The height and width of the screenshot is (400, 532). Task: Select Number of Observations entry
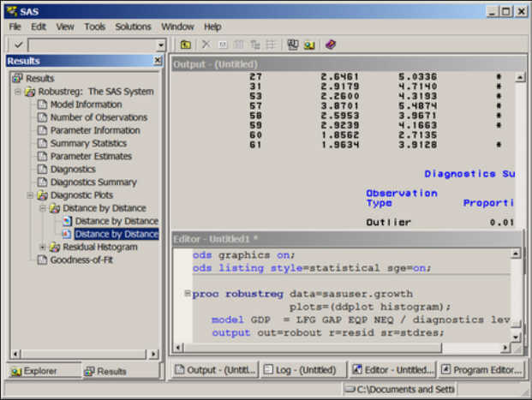(99, 117)
